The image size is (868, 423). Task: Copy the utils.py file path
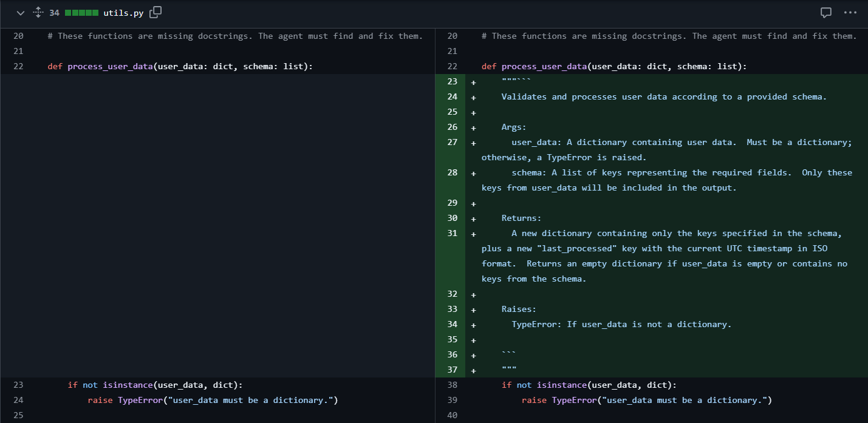(155, 12)
